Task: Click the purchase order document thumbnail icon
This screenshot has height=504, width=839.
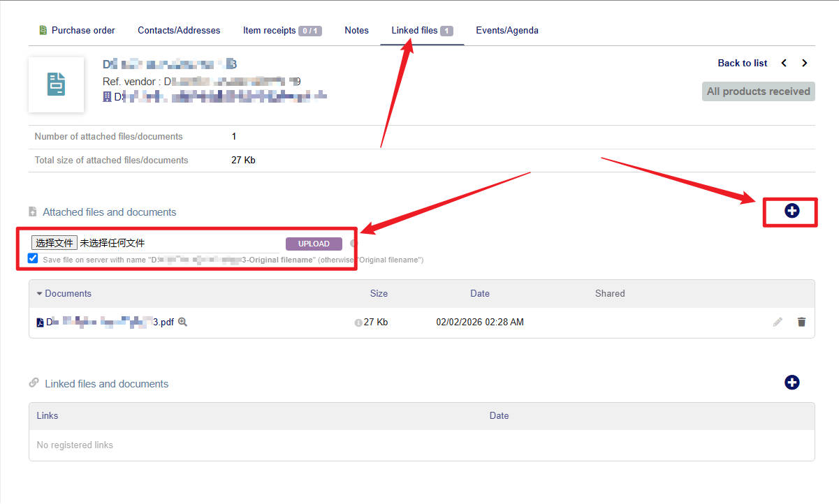Action: point(56,84)
